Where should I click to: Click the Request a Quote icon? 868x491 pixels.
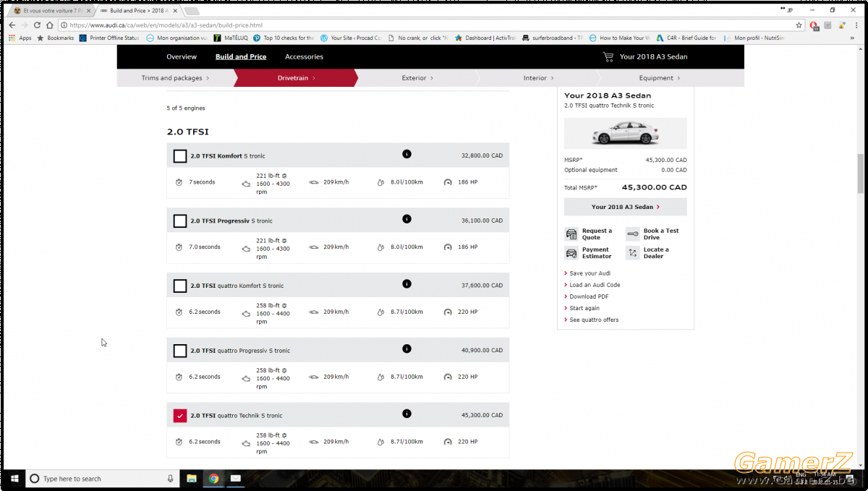coord(571,234)
